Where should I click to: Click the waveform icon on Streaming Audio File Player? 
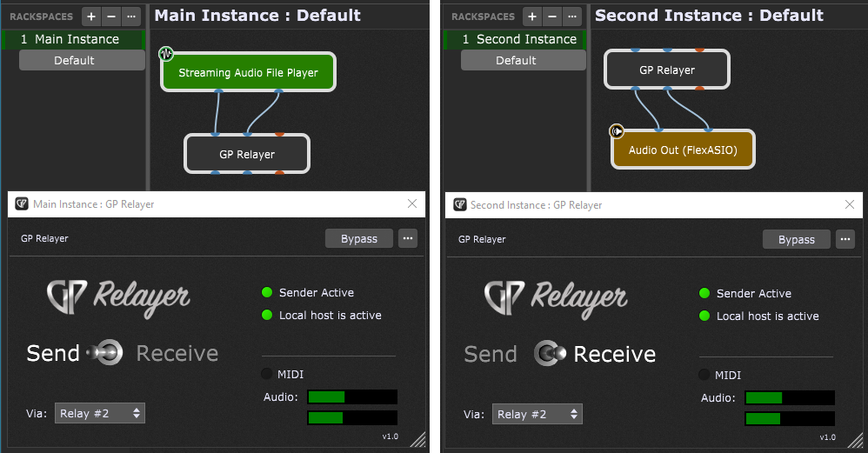click(166, 54)
